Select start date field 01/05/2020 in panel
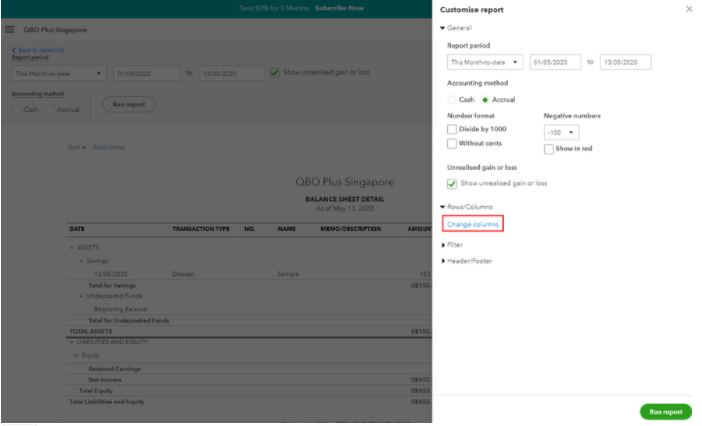Screen dimensions: 702x426 [555, 62]
